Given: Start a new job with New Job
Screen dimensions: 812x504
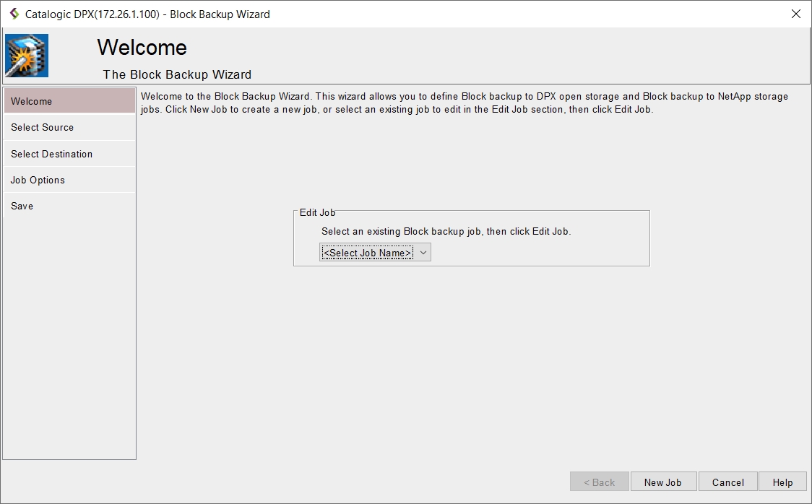Looking at the screenshot, I should point(662,482).
